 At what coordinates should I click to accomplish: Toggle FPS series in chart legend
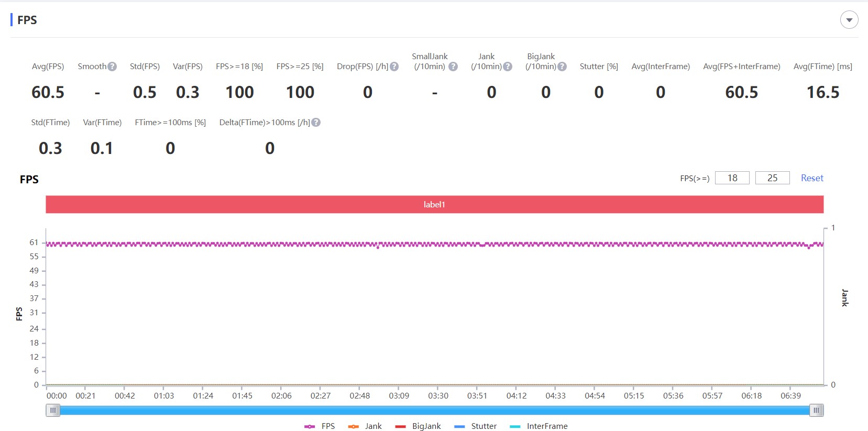[320, 426]
